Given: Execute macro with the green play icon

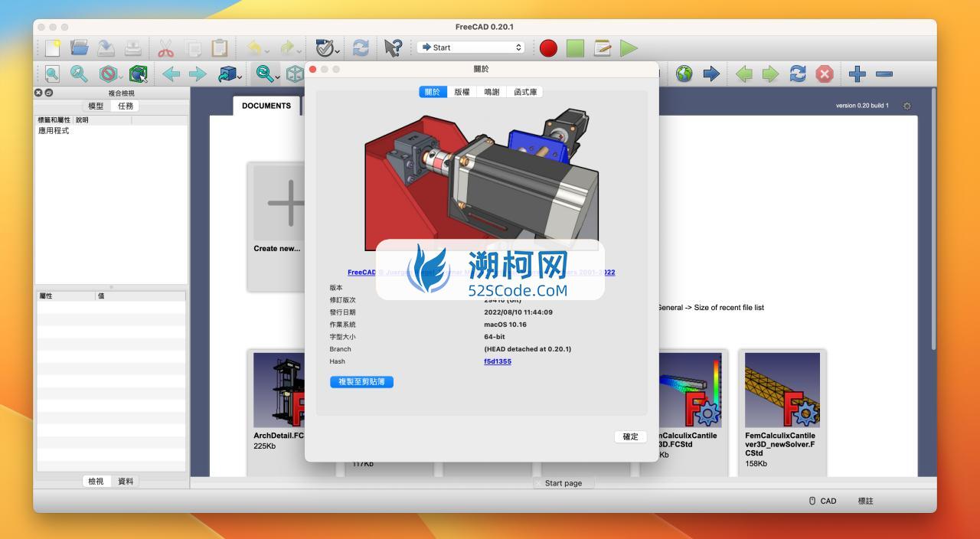Looking at the screenshot, I should [x=629, y=47].
